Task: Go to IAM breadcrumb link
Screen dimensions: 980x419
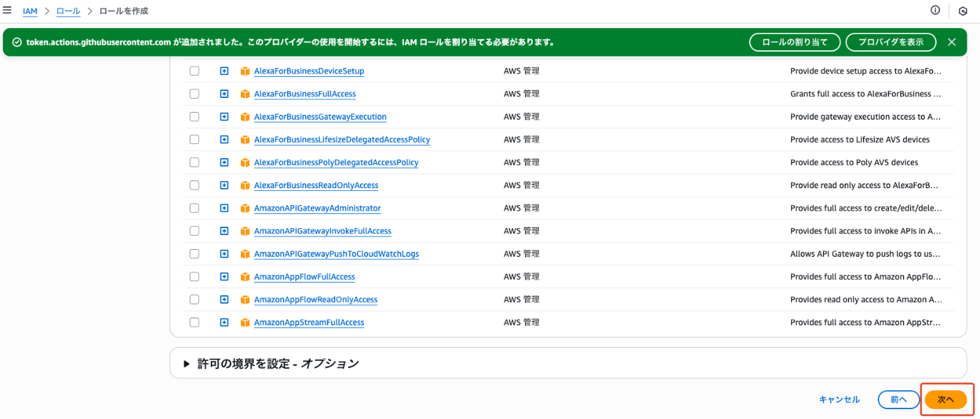Action: 30,11
